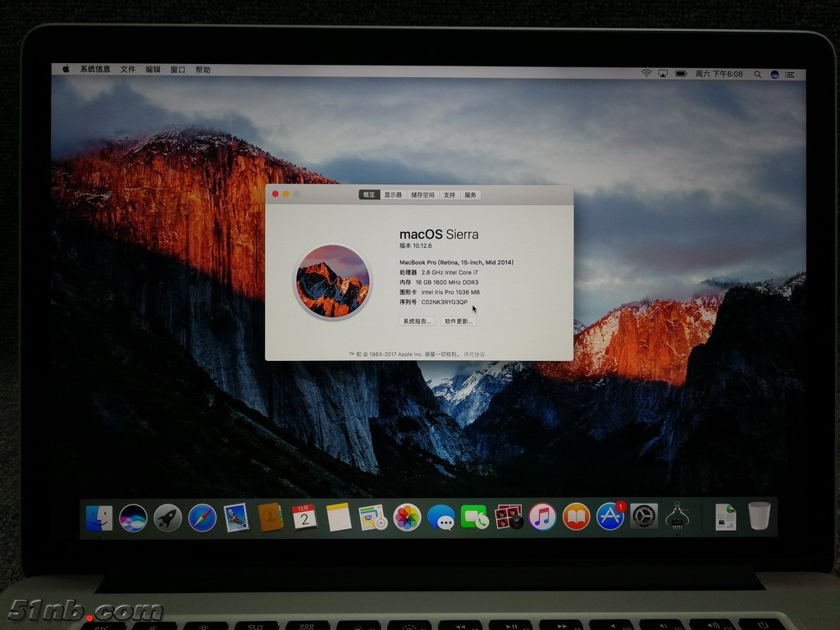The image size is (840, 630).
Task: Open the 帮助 menu
Action: (x=203, y=70)
